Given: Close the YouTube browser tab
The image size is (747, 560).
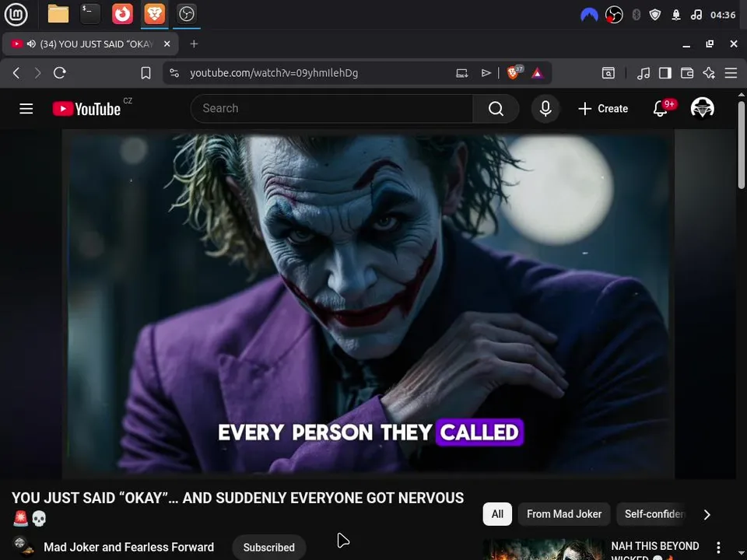Looking at the screenshot, I should coord(167,44).
